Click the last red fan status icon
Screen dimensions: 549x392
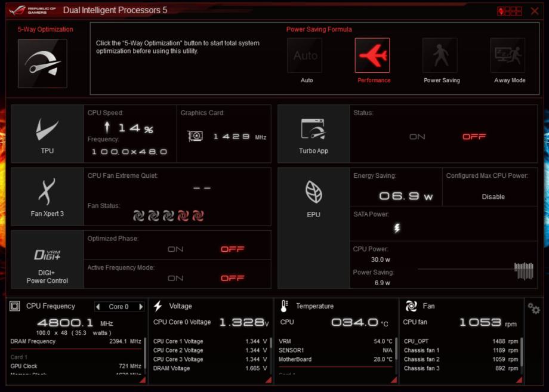(198, 216)
